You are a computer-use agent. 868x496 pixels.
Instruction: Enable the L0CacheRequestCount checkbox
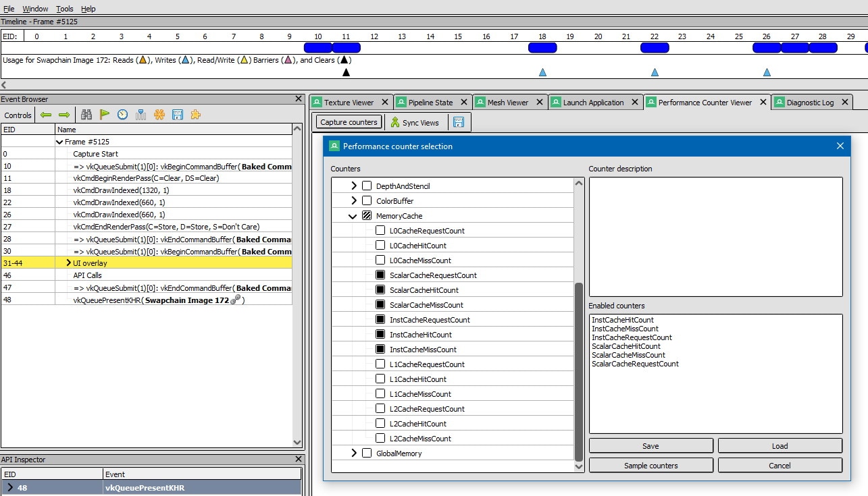click(380, 231)
